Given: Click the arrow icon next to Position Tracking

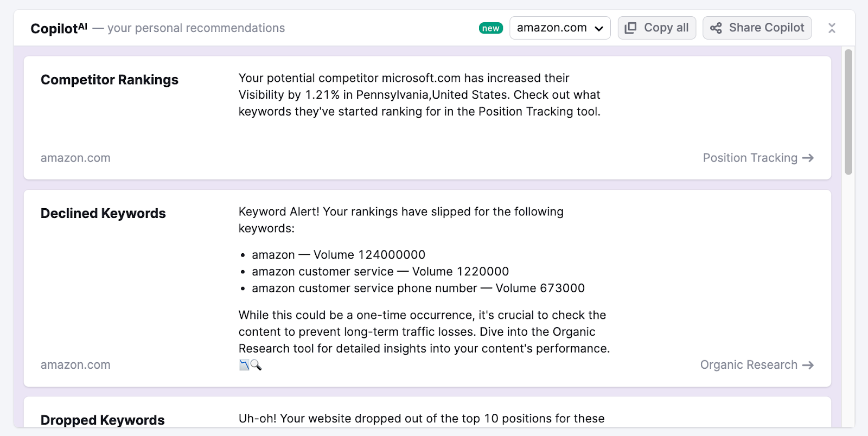Looking at the screenshot, I should click(x=808, y=158).
